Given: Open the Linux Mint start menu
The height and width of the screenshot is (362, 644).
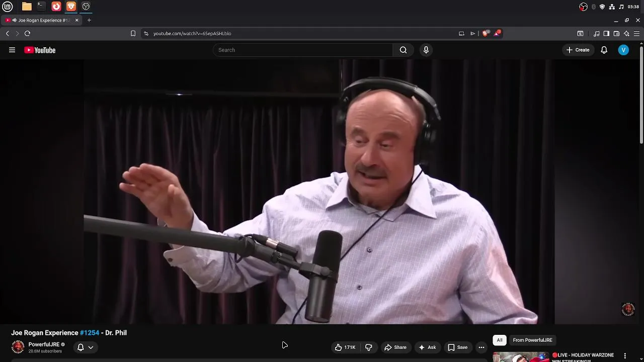Looking at the screenshot, I should click(x=8, y=7).
